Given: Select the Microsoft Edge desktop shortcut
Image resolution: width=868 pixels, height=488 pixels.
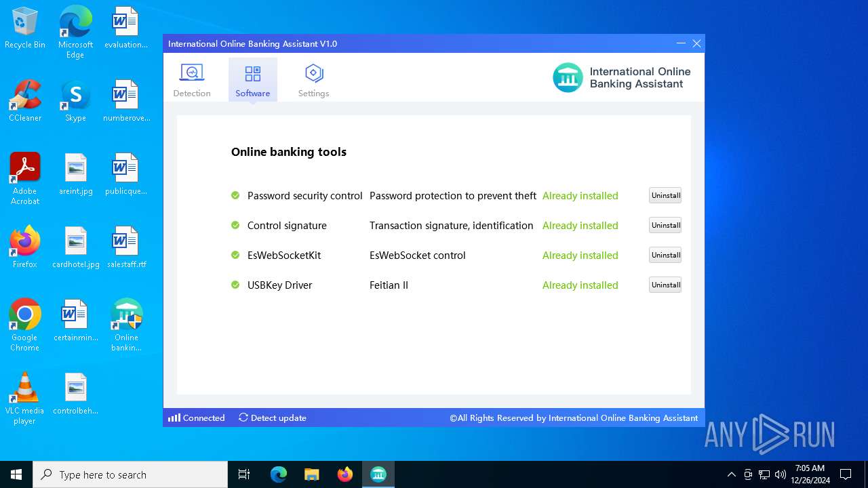Looking at the screenshot, I should tap(75, 33).
